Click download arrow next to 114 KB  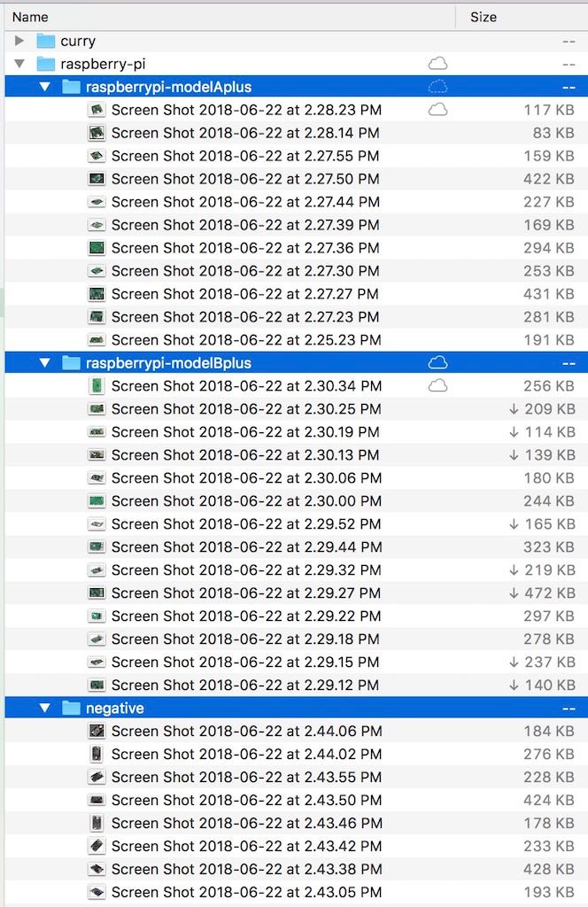click(x=514, y=432)
